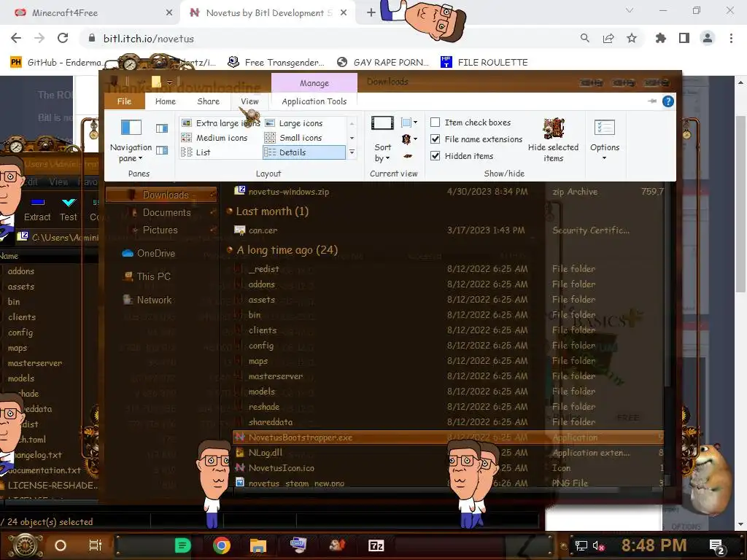Open Chrome extensions puzzle icon

661,38
